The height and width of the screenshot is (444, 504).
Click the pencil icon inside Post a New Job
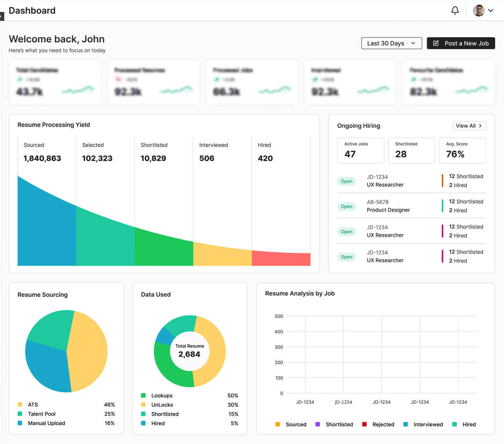click(436, 43)
